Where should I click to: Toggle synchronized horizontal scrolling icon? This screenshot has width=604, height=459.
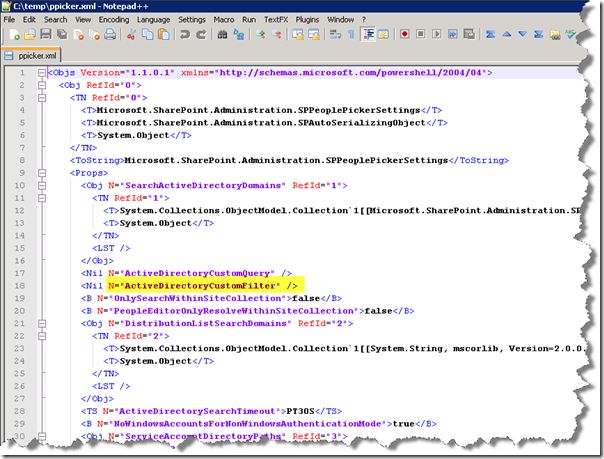point(314,35)
